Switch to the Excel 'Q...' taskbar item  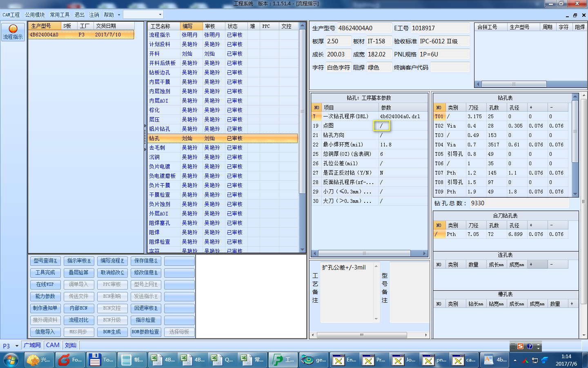[223, 360]
